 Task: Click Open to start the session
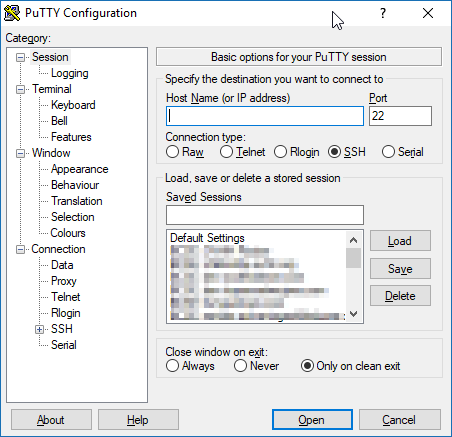[312, 420]
